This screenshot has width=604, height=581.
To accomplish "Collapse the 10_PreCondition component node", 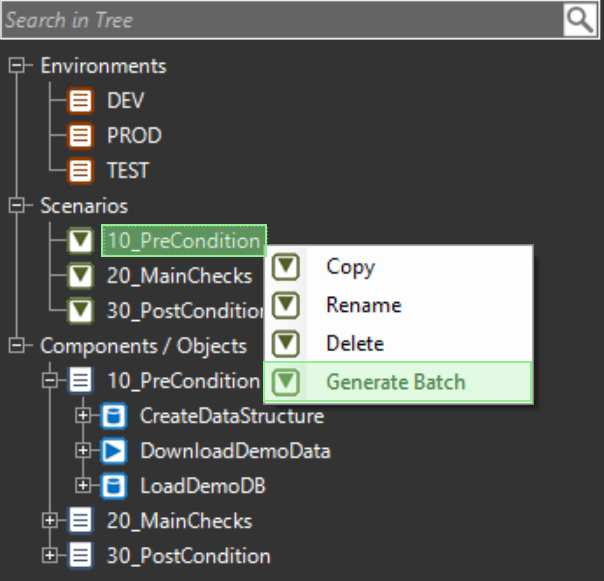I will coord(50,381).
